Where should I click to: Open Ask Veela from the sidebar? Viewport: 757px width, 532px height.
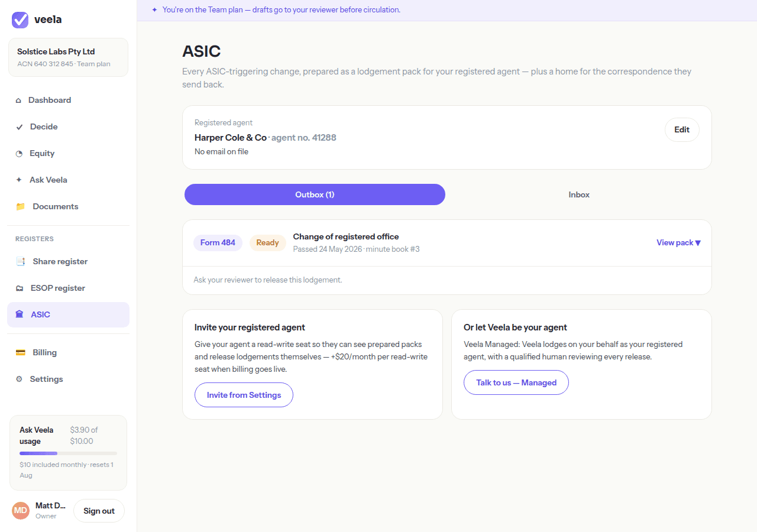tap(68, 180)
